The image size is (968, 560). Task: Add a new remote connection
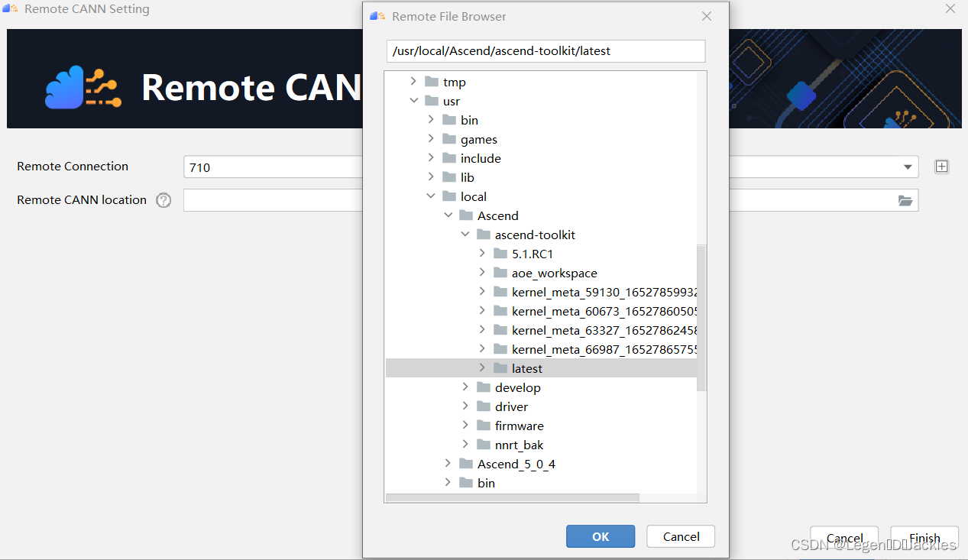tap(942, 167)
